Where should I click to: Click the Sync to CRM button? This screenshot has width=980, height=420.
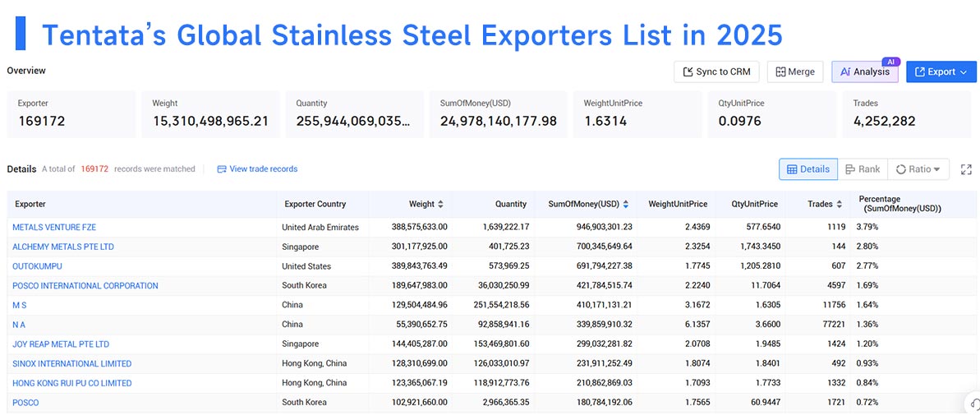(x=716, y=72)
